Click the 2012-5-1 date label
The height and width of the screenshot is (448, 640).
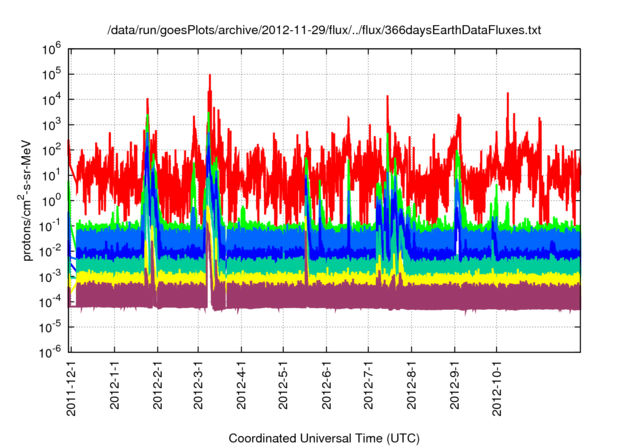coord(283,384)
